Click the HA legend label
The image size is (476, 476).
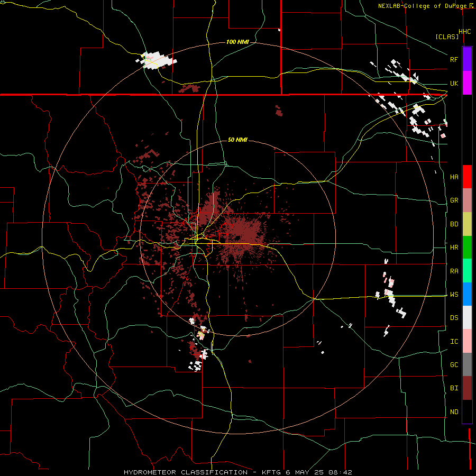pyautogui.click(x=454, y=177)
